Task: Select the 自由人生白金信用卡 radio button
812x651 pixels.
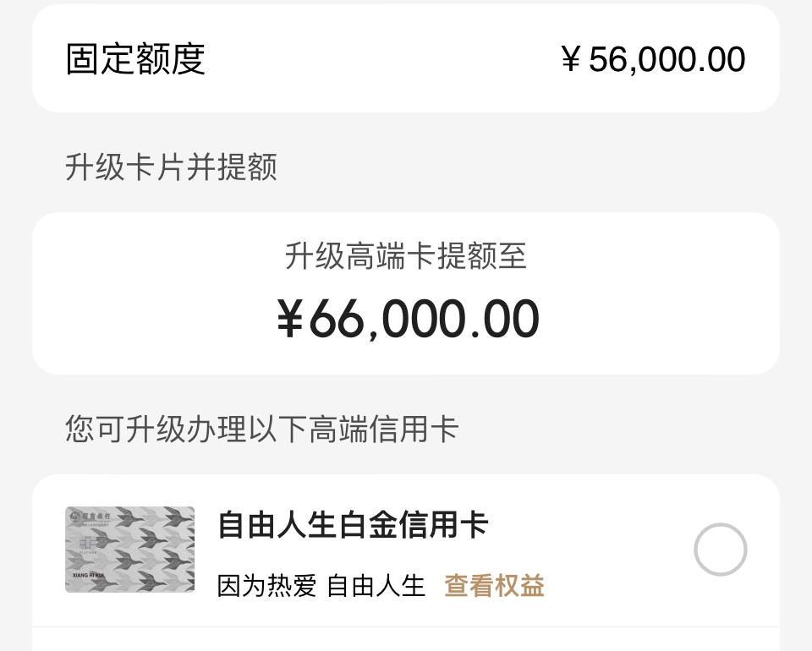Action: (721, 550)
